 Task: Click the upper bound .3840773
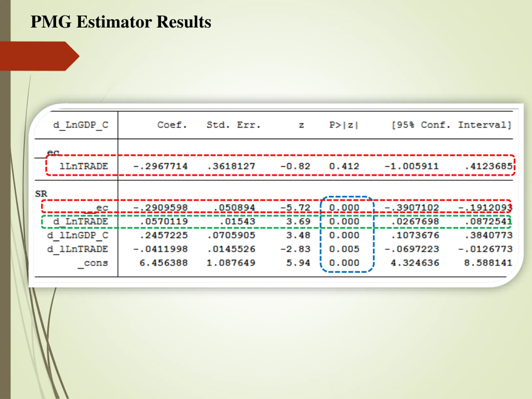click(x=489, y=235)
